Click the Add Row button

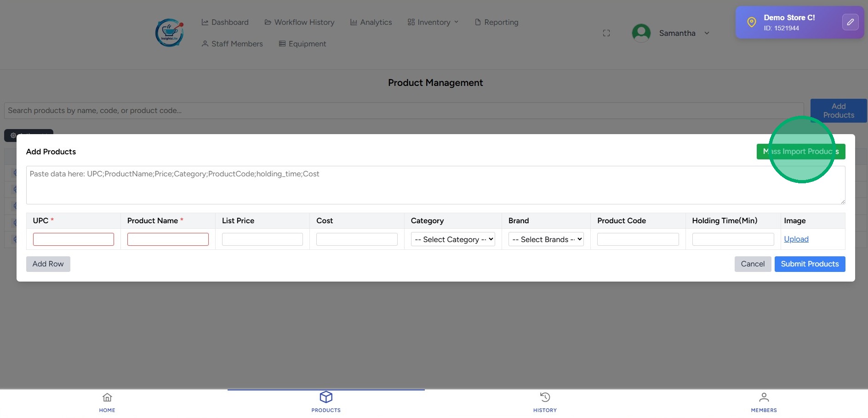point(48,264)
